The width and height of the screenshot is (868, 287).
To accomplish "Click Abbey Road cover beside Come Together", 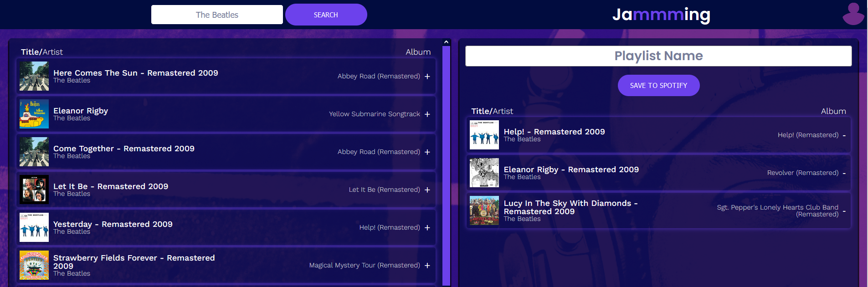I will pyautogui.click(x=34, y=152).
